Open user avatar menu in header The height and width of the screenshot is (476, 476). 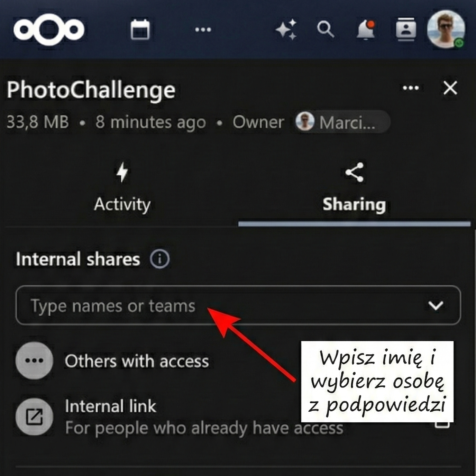click(x=446, y=29)
